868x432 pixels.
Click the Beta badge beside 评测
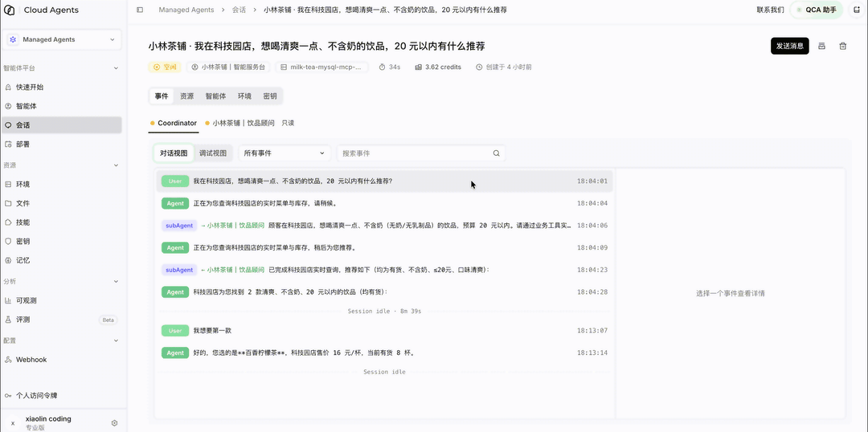(108, 320)
